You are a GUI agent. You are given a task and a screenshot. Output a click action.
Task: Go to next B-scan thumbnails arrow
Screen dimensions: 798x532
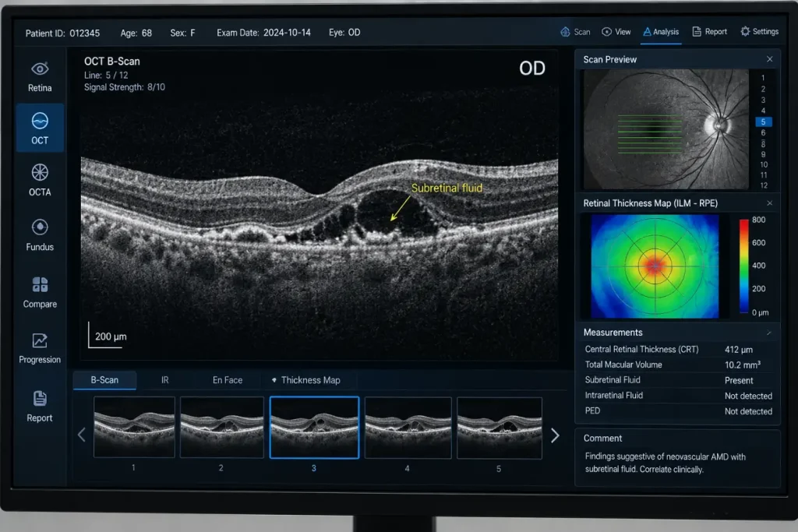[x=555, y=435]
